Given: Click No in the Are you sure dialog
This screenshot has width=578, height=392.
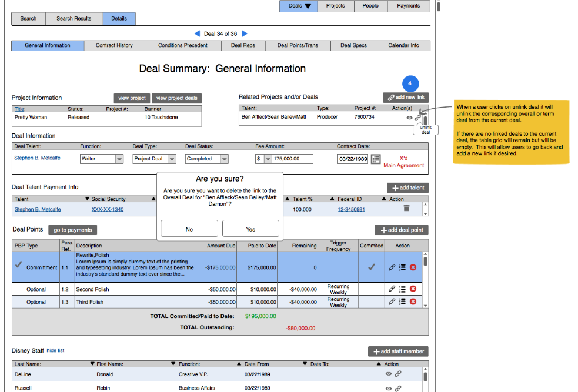Looking at the screenshot, I should click(x=189, y=229).
